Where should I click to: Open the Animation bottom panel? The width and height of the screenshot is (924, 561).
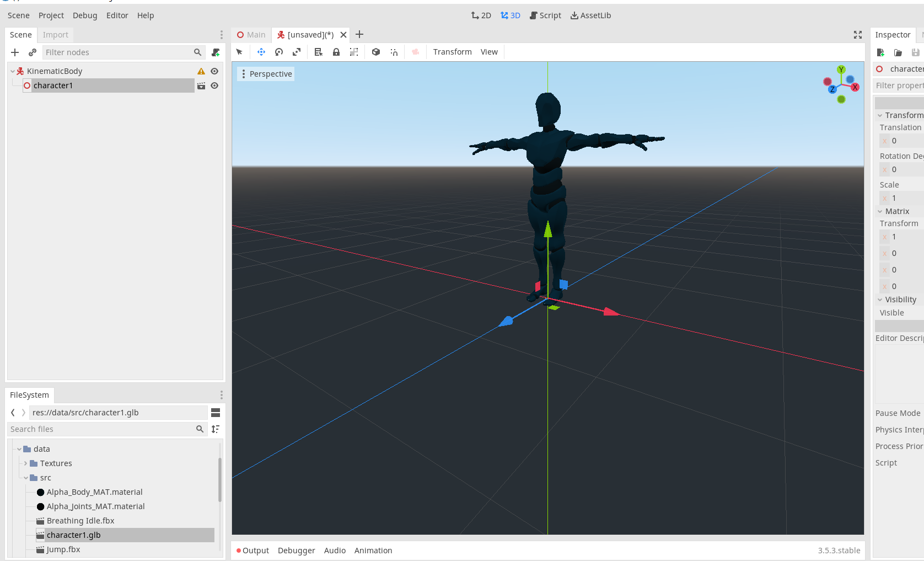(x=373, y=551)
